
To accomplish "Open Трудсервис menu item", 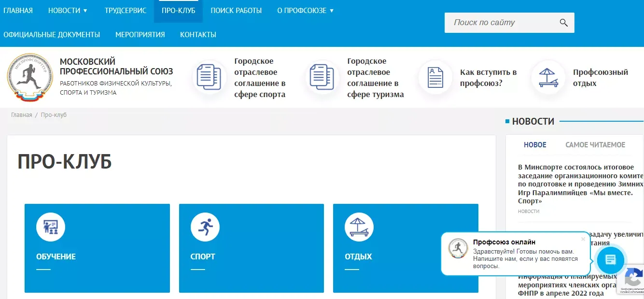I will coord(126,10).
